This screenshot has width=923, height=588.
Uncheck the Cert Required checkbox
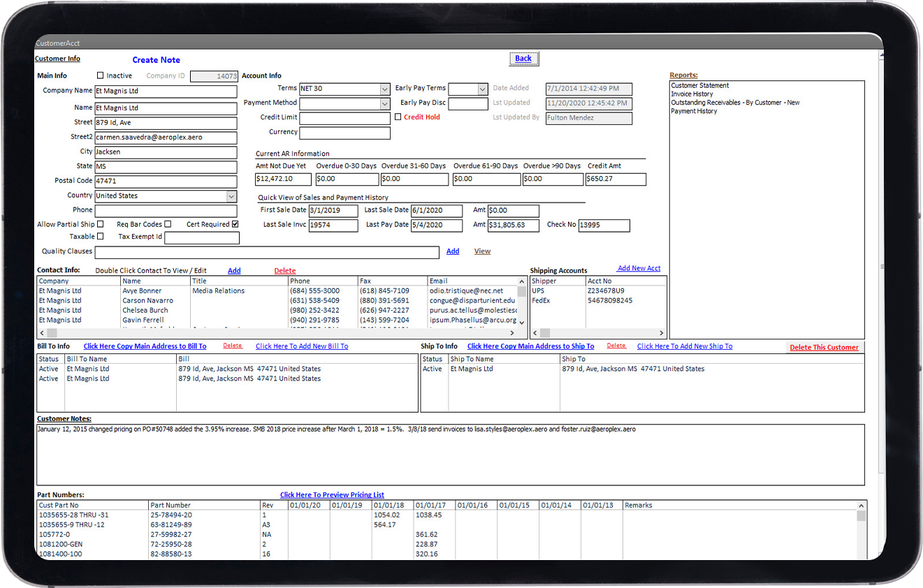235,224
